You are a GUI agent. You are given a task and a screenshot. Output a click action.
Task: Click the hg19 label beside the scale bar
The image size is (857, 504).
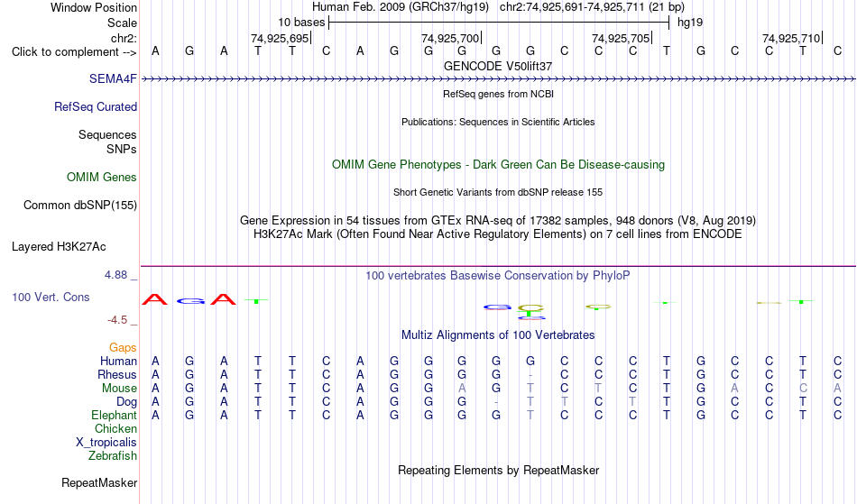click(x=690, y=23)
